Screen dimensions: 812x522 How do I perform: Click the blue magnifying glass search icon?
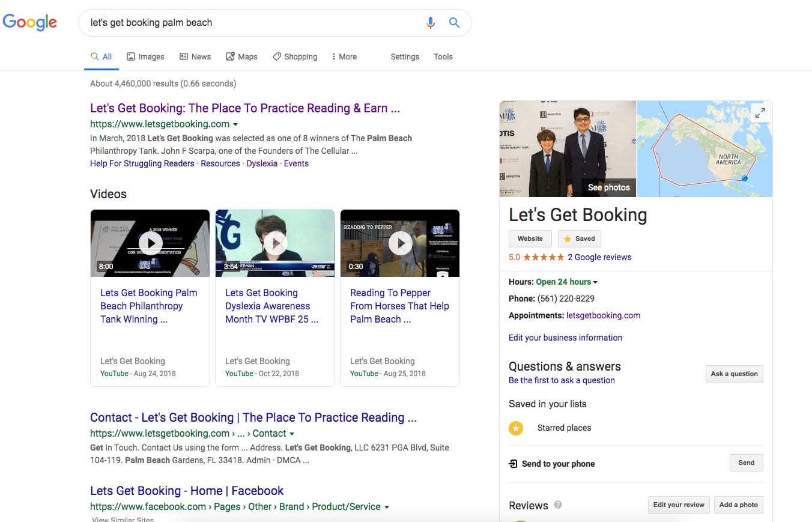click(454, 23)
